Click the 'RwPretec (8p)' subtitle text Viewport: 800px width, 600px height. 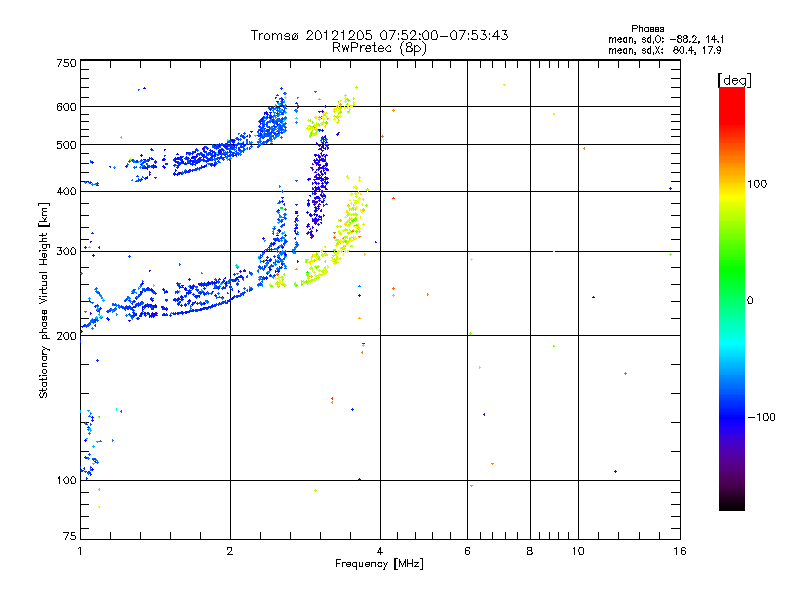coord(379,48)
